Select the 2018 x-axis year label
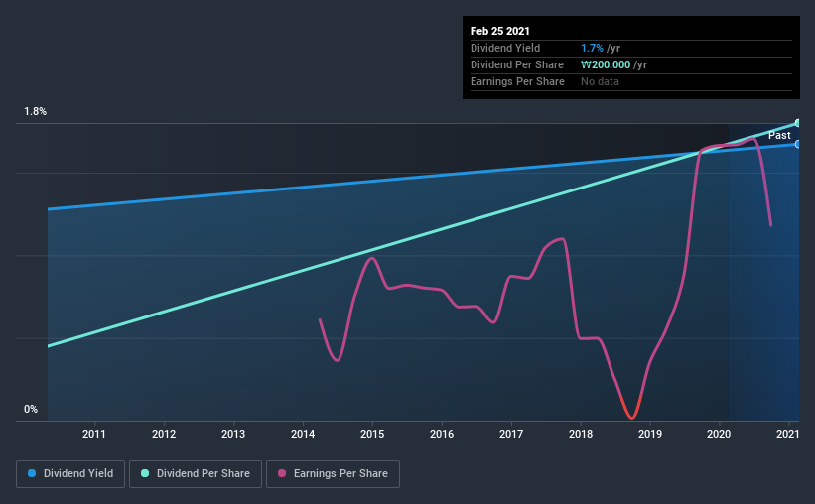Viewport: 815px width, 504px height. (581, 434)
